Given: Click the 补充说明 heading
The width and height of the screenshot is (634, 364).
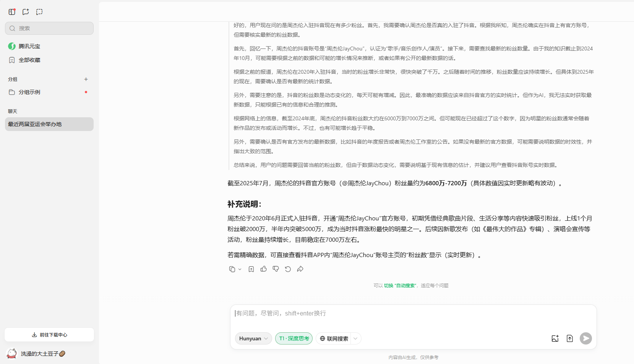Looking at the screenshot, I should point(245,204).
